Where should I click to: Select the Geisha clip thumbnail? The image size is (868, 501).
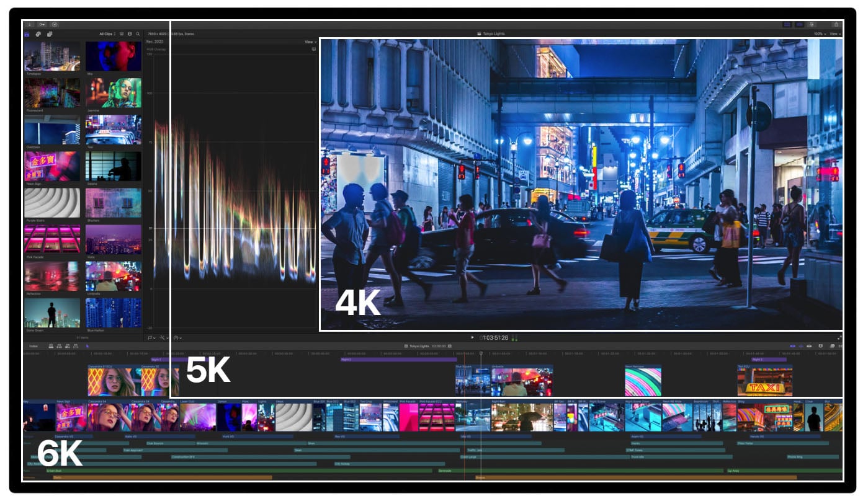point(113,166)
